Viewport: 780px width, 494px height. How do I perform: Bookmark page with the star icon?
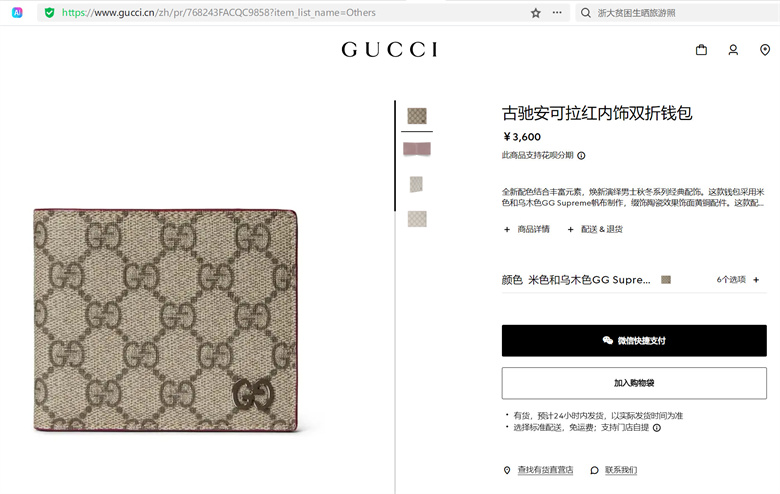536,13
